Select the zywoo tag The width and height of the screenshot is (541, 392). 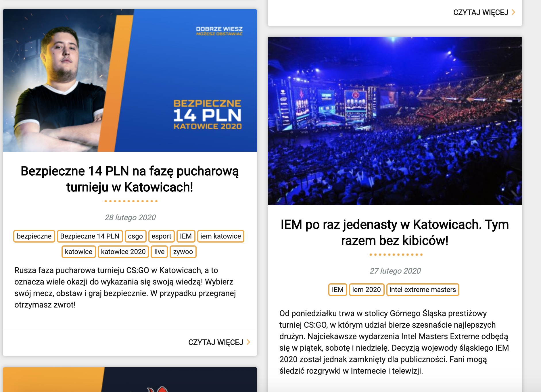[183, 252]
